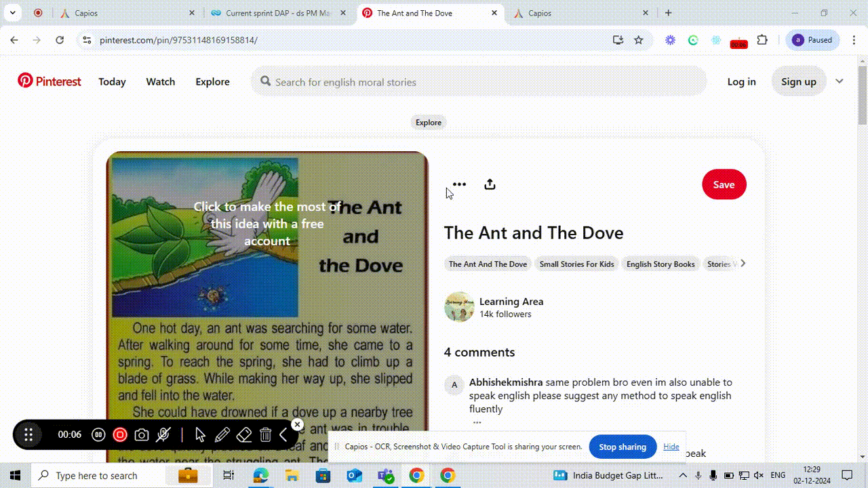Viewport: 868px width, 488px height.
Task: Bookmark this page with the star icon
Action: pyautogui.click(x=638, y=40)
